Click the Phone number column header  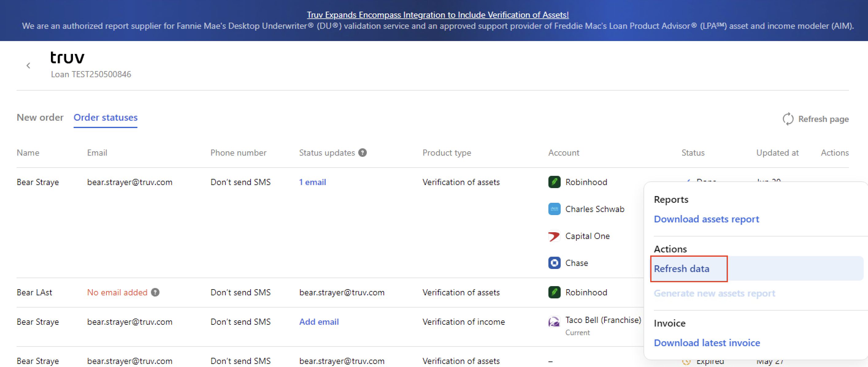[x=238, y=153]
